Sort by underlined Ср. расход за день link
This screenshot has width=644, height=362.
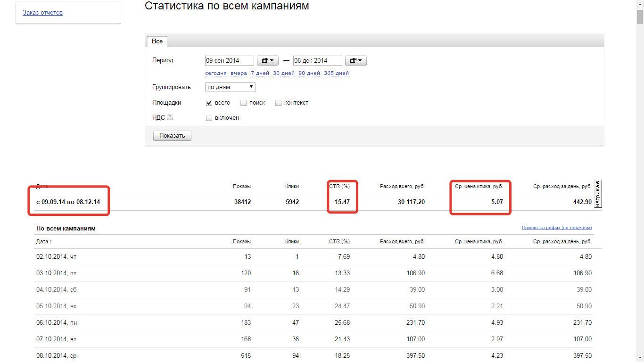pos(562,241)
